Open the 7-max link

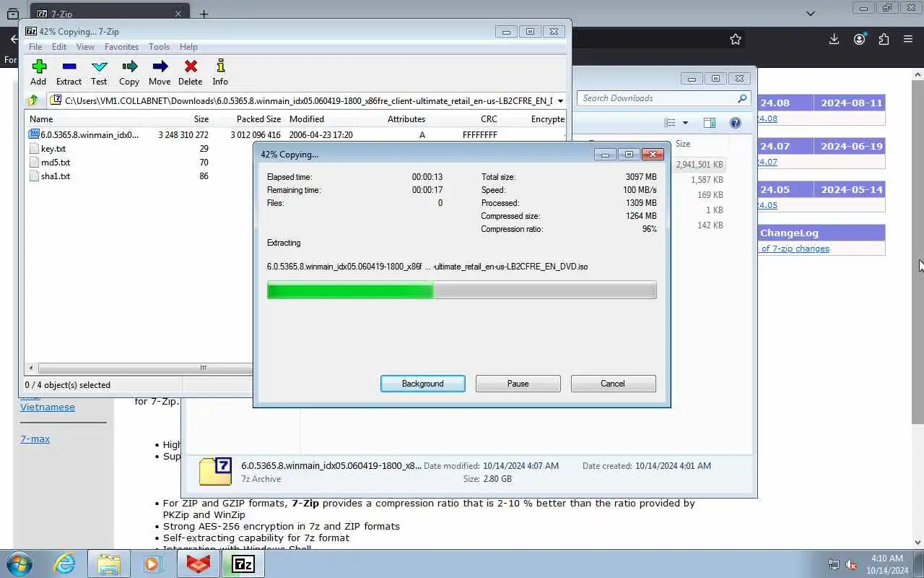(35, 439)
